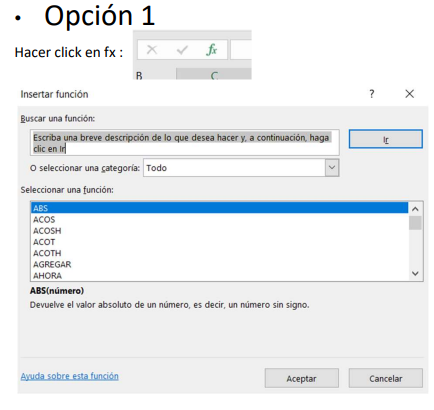Click the function list scroll down arrow
Image resolution: width=434 pixels, height=410 pixels.
click(415, 273)
